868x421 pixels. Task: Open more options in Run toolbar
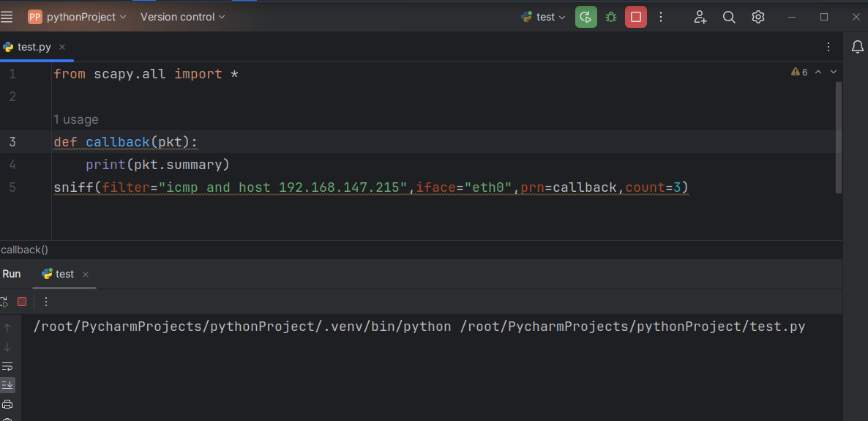tap(46, 302)
